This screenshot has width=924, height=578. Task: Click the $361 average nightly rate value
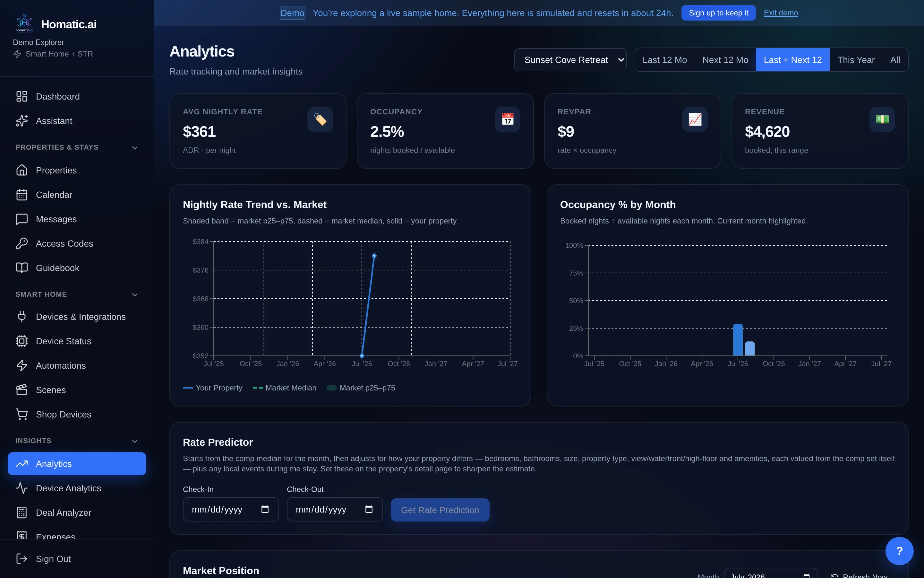pyautogui.click(x=199, y=132)
